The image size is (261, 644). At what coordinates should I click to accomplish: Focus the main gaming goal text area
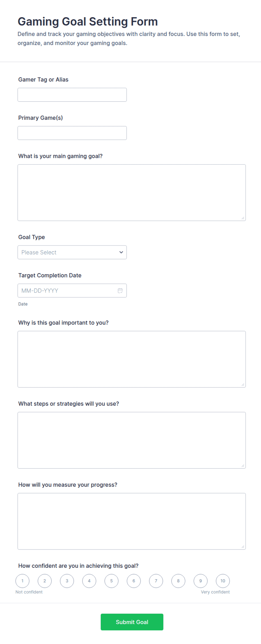[x=132, y=193]
